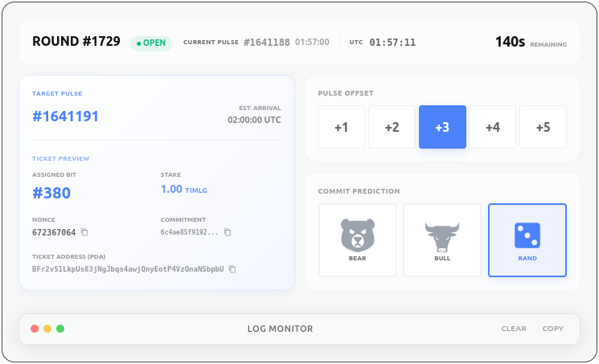Choose the BULL prediction
Screen dimensions: 599x364
point(442,240)
